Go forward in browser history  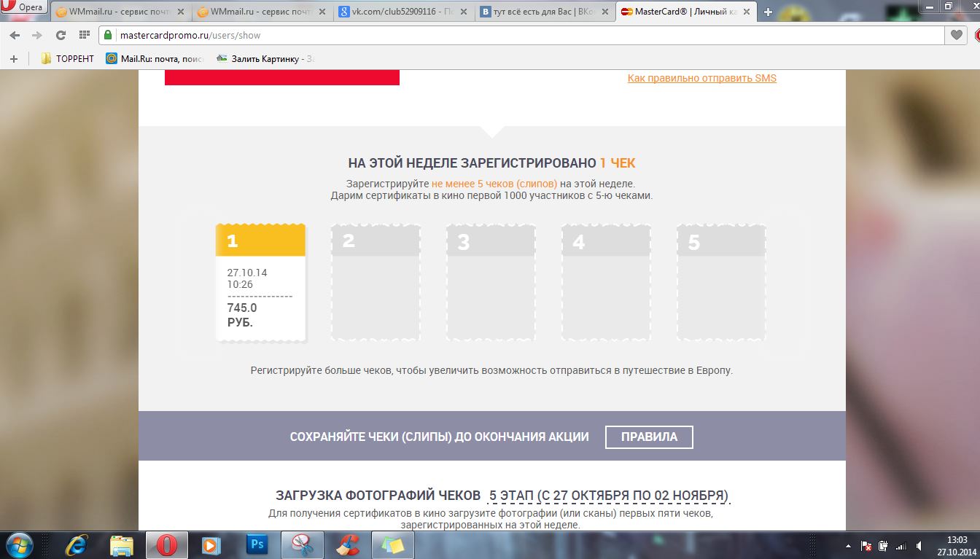click(x=36, y=35)
